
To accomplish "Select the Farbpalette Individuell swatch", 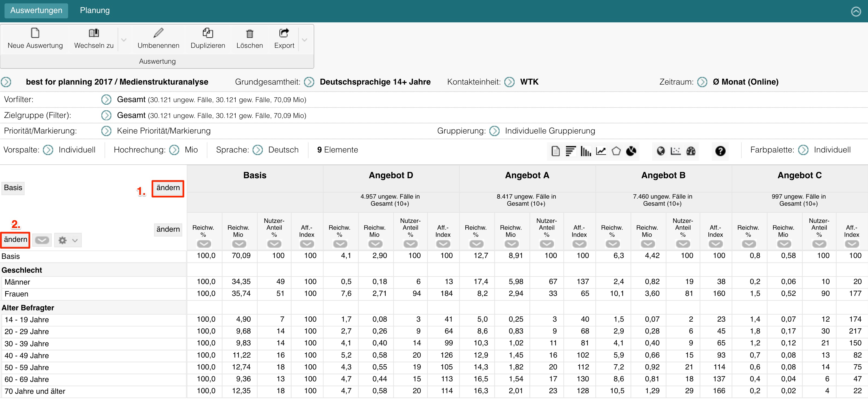I will pos(803,150).
